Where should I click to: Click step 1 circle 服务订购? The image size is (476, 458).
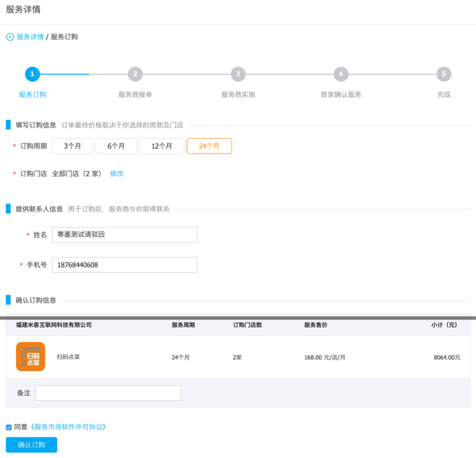(32, 74)
